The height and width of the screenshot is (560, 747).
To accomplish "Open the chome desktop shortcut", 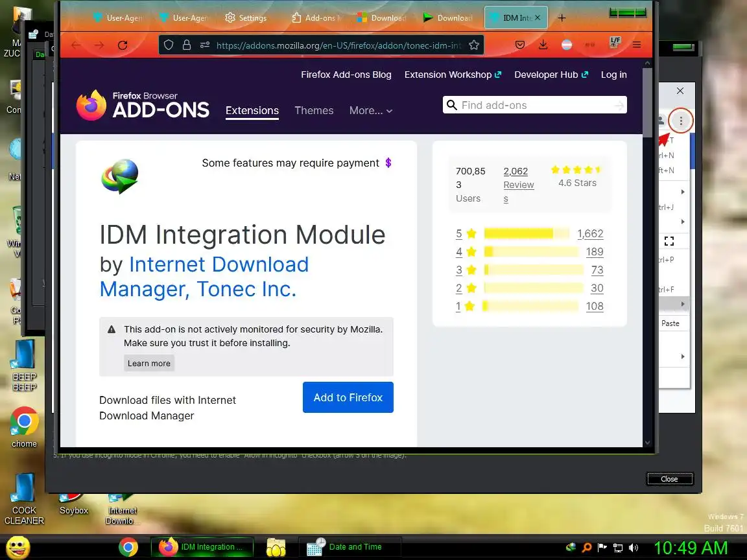I will pyautogui.click(x=24, y=428).
